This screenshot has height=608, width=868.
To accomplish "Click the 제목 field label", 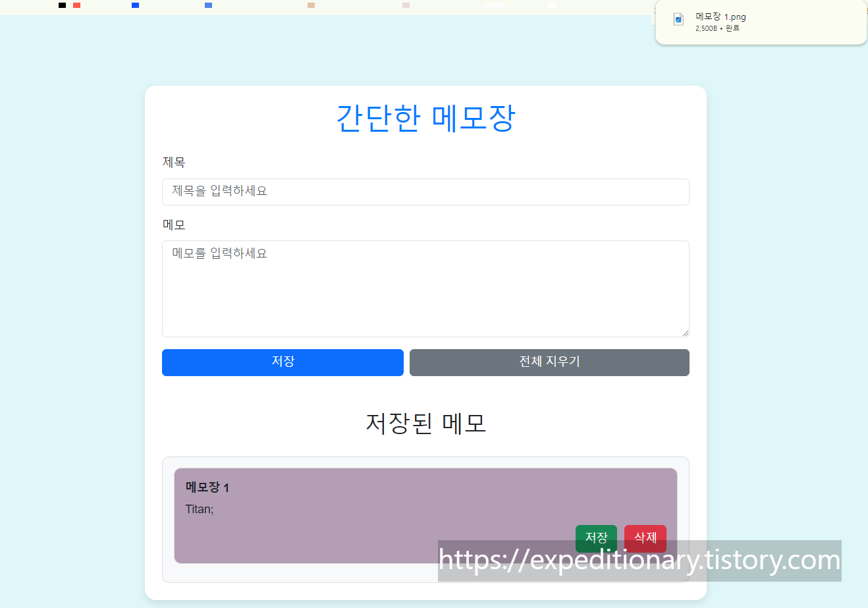I will point(174,162).
